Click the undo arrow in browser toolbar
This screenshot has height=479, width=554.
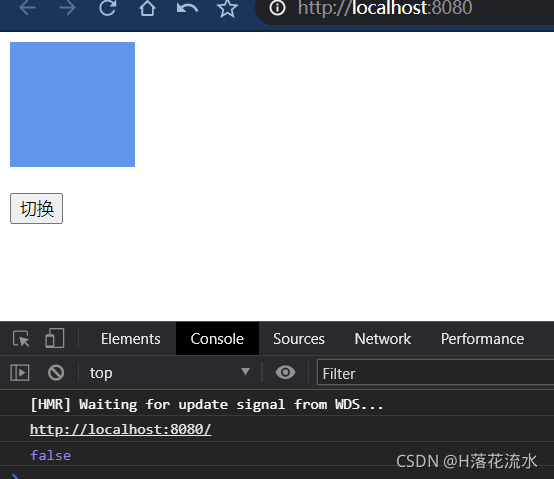coord(187,8)
